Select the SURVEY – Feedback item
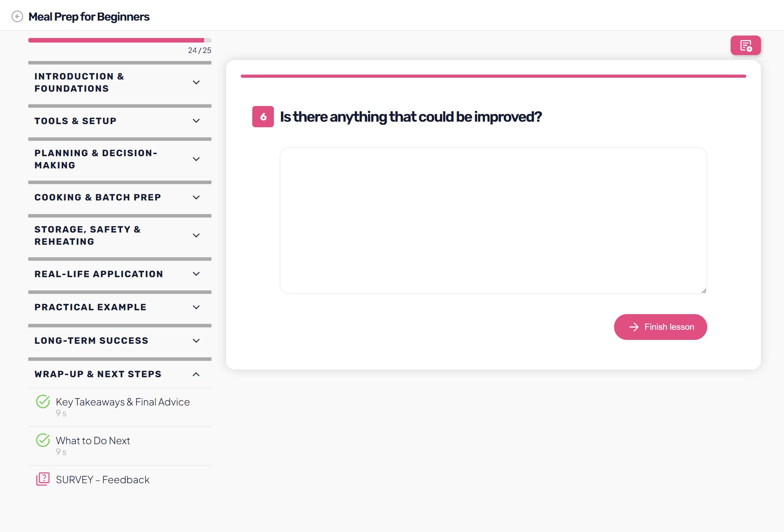Viewport: 784px width, 532px height. pos(103,480)
